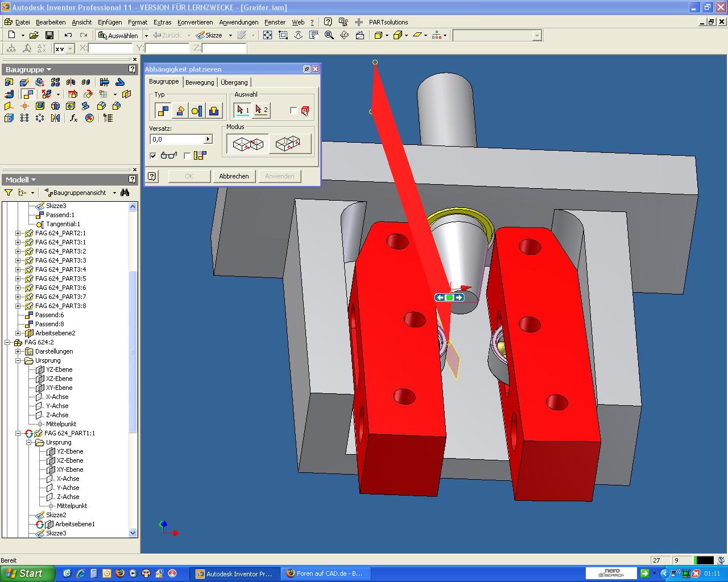
Task: Select Mittelpunkt under FAG 624_PART1:1
Action: [72, 506]
